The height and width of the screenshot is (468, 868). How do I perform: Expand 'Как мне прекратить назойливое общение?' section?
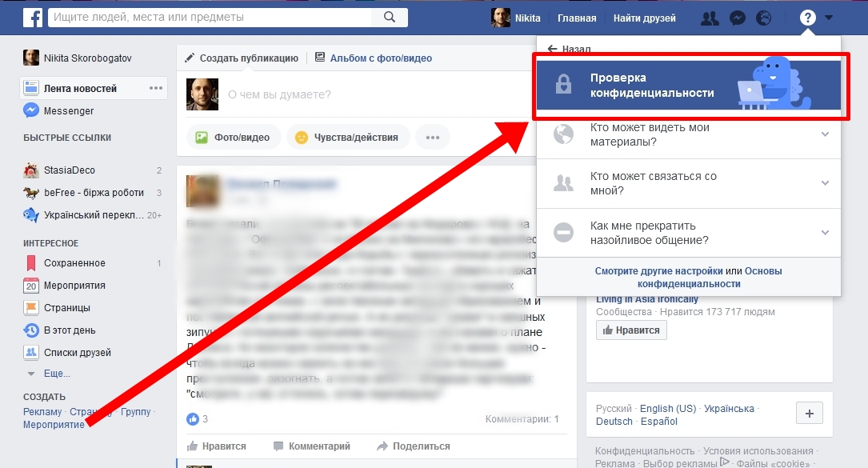click(688, 233)
